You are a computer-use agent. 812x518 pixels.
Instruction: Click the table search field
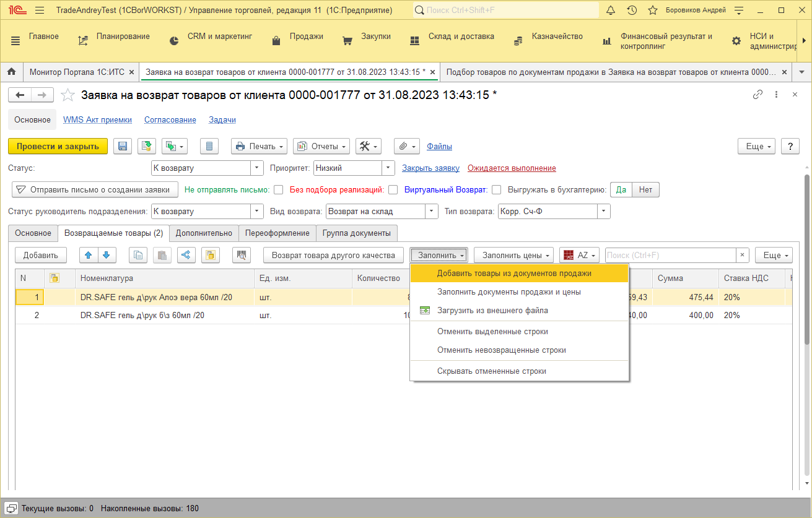pos(670,255)
